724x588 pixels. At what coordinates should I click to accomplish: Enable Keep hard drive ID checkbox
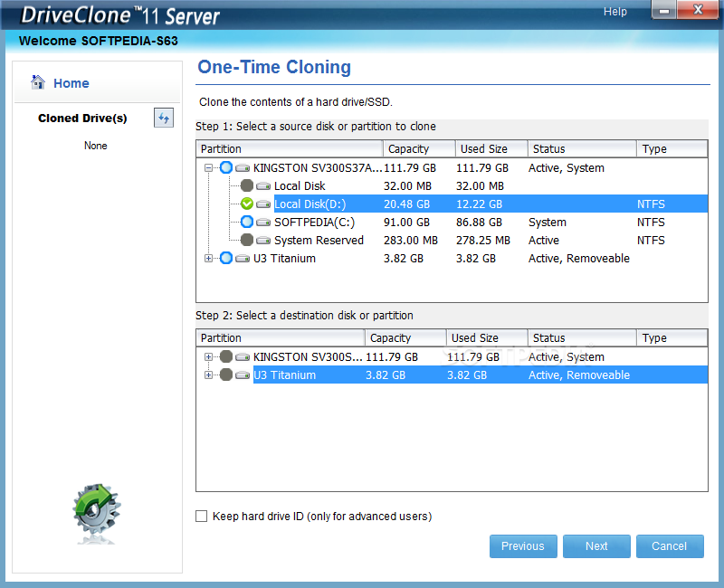click(201, 516)
